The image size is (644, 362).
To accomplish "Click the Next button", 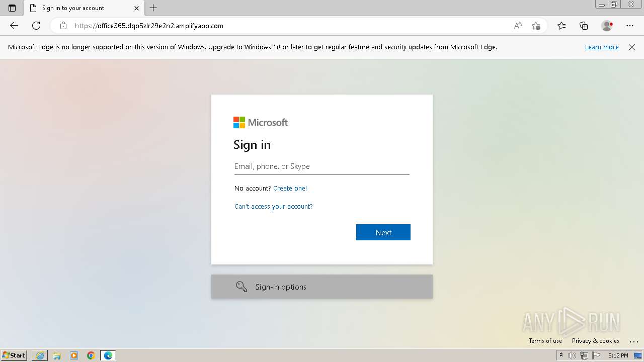I will (383, 232).
